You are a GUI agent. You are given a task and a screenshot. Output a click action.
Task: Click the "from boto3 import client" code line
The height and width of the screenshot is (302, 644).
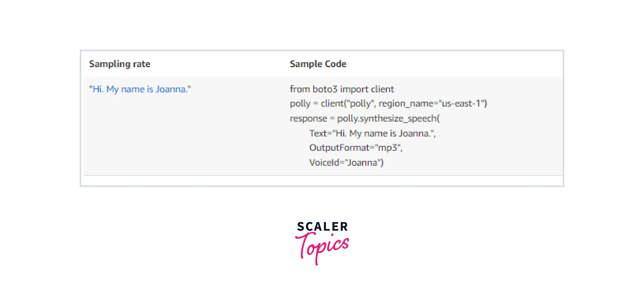(342, 89)
